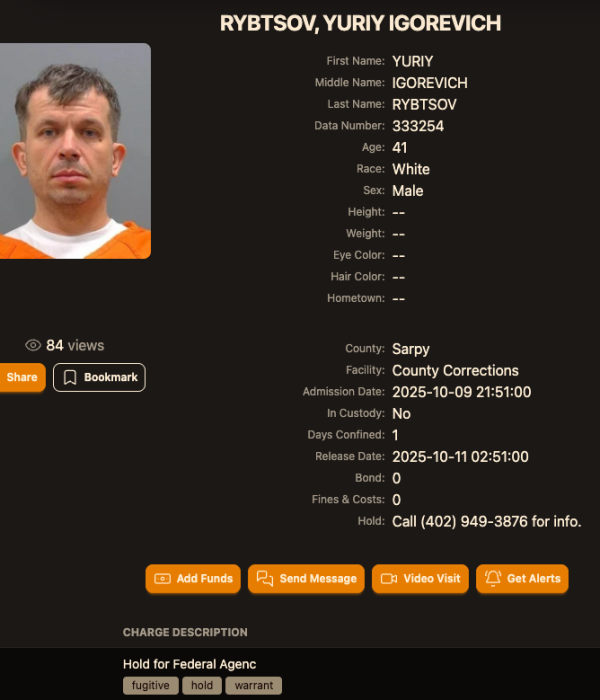Get Alerts for this record
The image size is (600, 700).
(x=522, y=579)
